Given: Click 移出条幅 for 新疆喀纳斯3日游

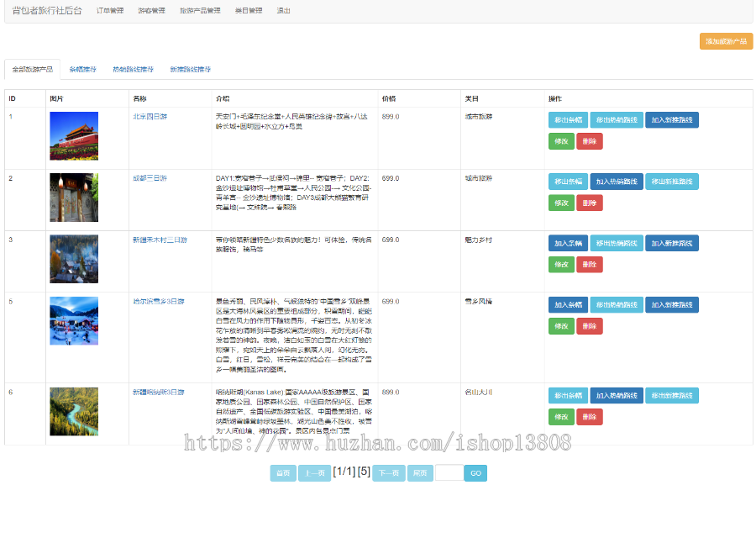Looking at the screenshot, I should click(x=568, y=396).
